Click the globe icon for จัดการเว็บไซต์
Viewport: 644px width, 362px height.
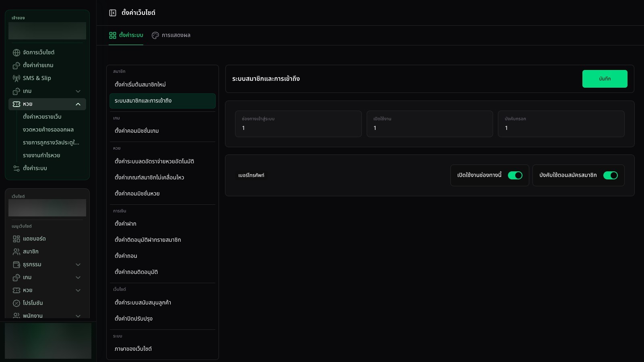17,53
